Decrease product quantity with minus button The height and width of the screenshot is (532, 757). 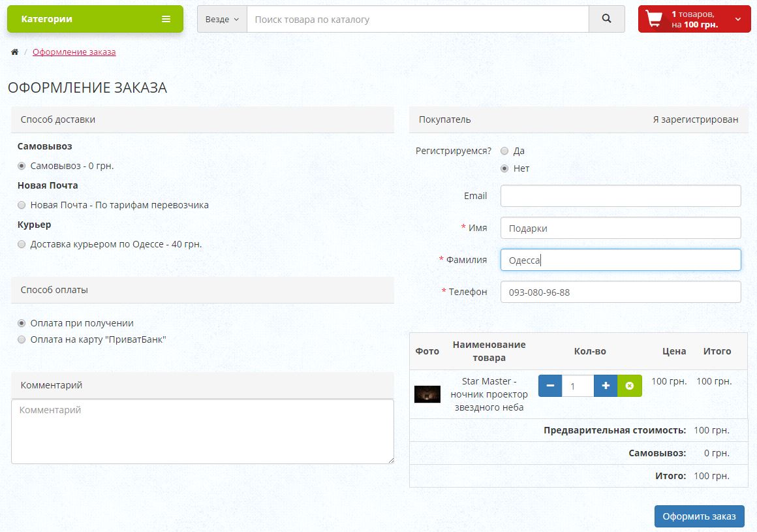[550, 386]
